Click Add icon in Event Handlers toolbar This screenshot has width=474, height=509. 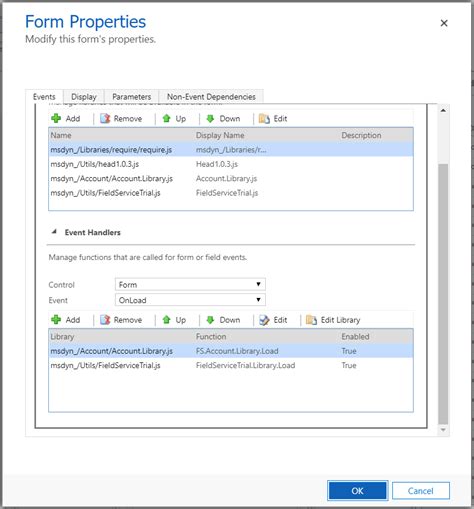(56, 320)
